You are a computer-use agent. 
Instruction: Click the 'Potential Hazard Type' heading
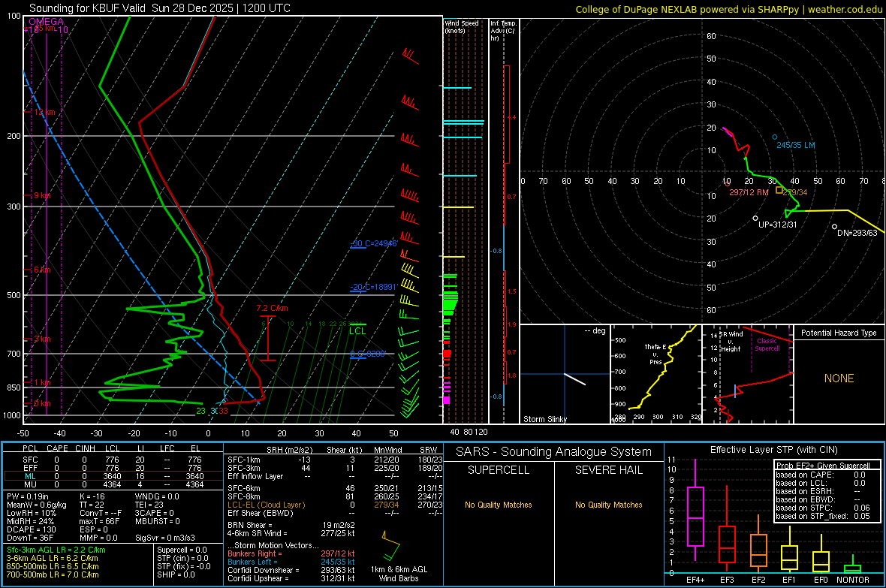pos(839,333)
